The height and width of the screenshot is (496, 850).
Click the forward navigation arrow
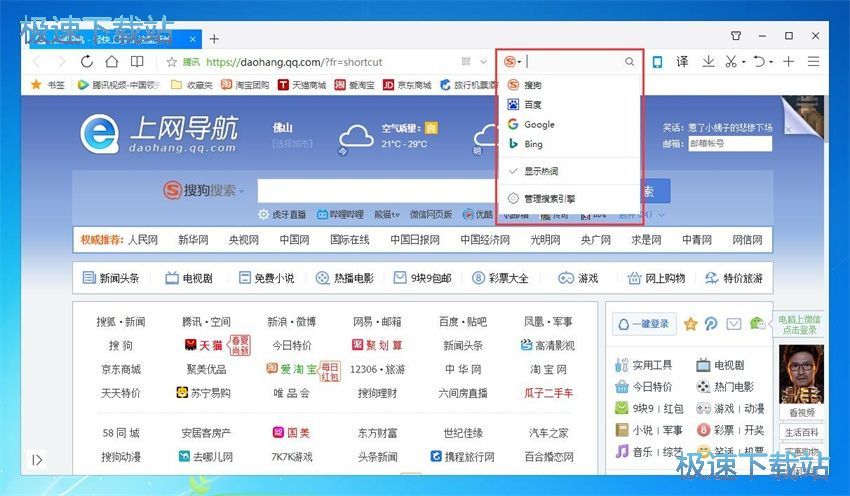tap(62, 61)
